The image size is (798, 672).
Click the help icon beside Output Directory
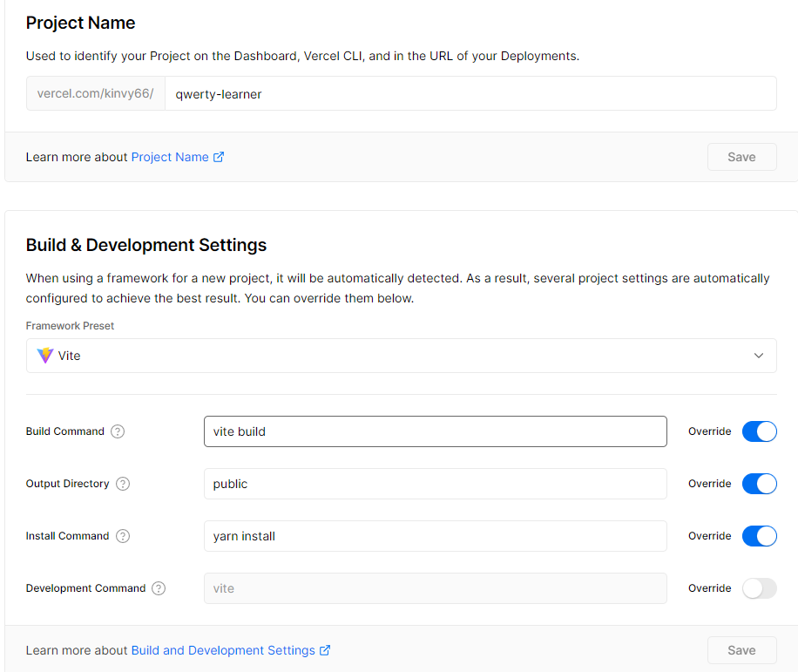tap(122, 484)
